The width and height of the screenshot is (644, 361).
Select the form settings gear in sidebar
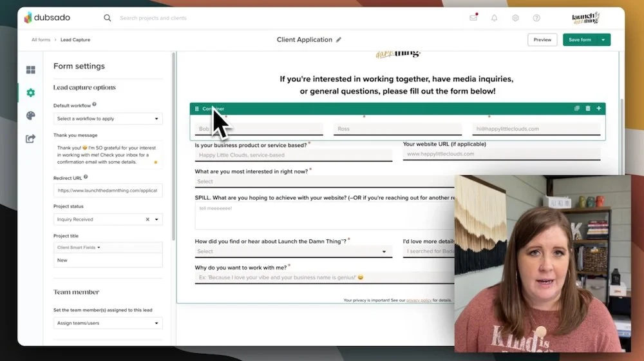click(x=31, y=93)
